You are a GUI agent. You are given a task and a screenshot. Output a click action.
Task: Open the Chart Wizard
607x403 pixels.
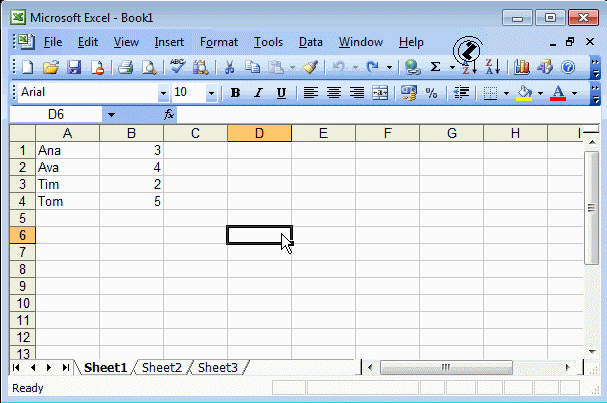[x=522, y=67]
